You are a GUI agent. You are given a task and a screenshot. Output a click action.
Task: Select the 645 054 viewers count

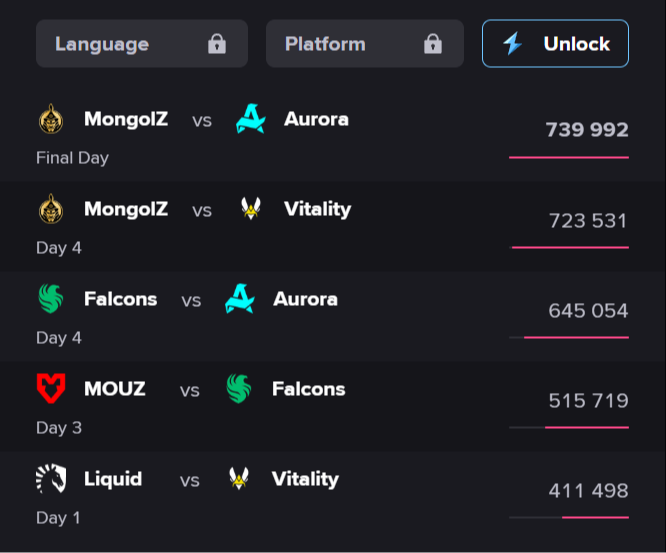pyautogui.click(x=588, y=311)
